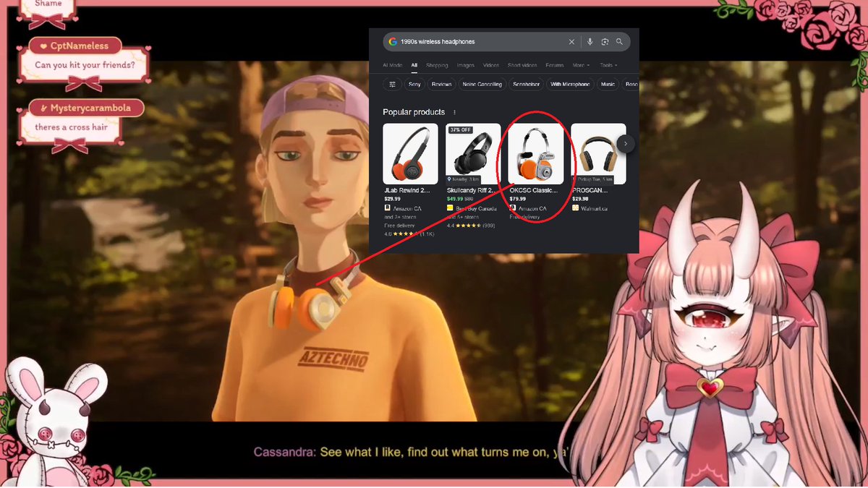
Task: Click Best Buy Canada store icon
Action: [x=450, y=208]
